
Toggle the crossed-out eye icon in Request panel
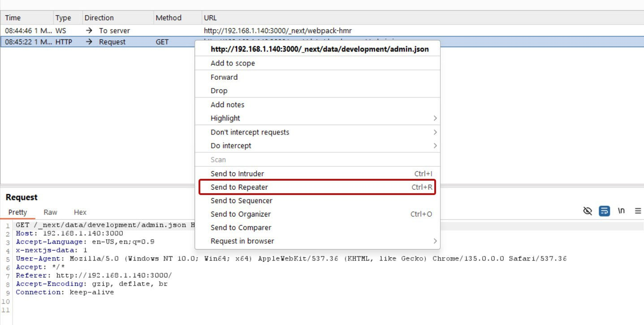(588, 211)
